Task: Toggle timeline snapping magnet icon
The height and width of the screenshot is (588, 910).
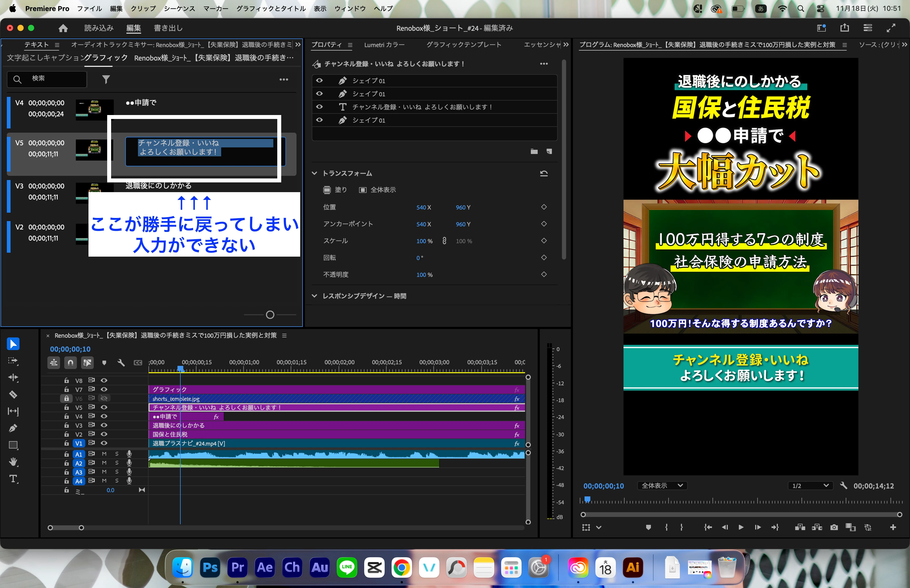Action: pyautogui.click(x=71, y=362)
